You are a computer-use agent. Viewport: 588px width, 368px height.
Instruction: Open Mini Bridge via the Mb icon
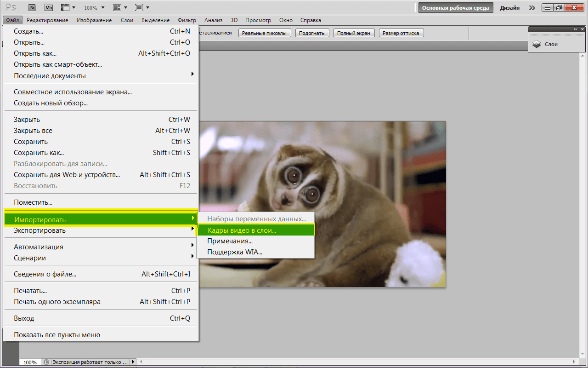48,8
